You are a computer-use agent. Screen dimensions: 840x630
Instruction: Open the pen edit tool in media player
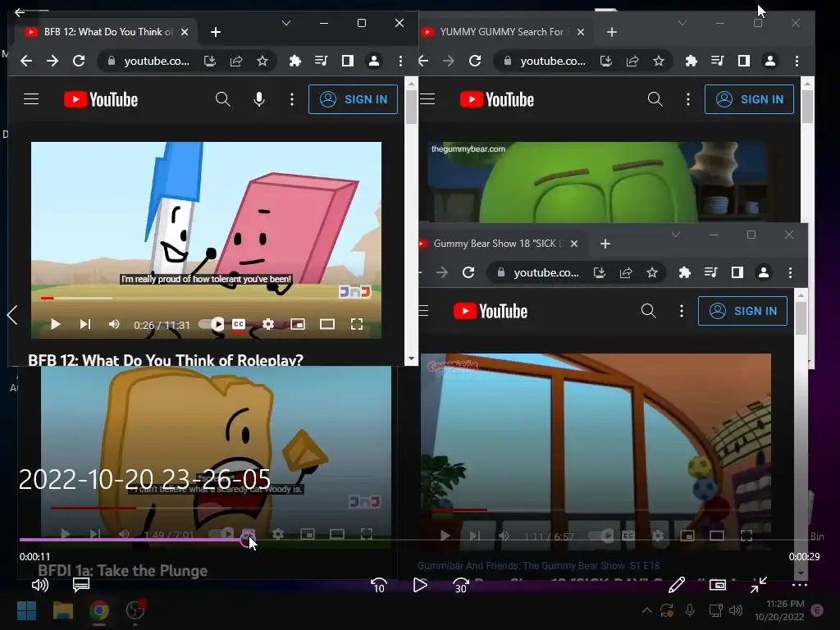677,585
